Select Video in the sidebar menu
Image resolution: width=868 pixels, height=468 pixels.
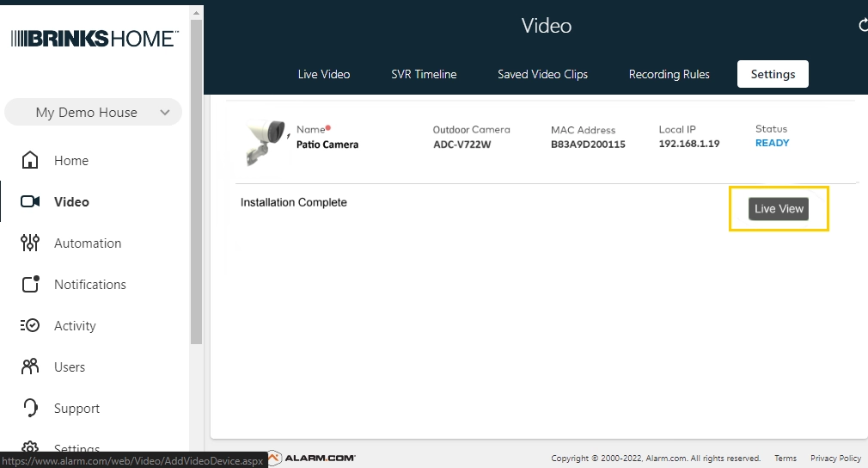[71, 202]
